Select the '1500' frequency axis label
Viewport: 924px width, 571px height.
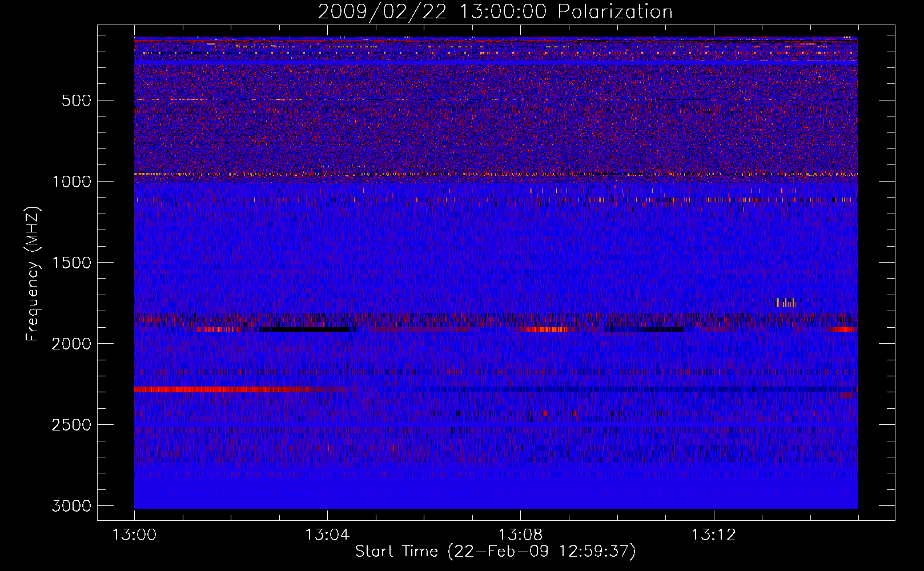click(71, 263)
